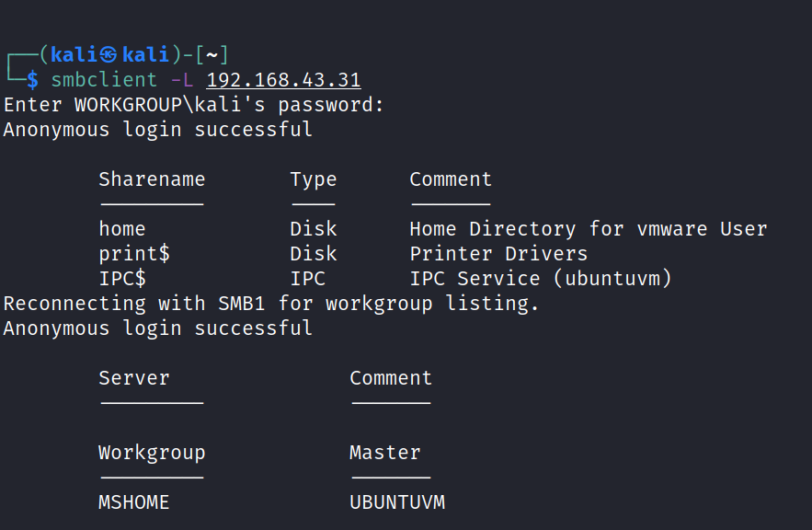Image resolution: width=812 pixels, height=530 pixels.
Task: Click the Server column header
Action: [x=134, y=378]
